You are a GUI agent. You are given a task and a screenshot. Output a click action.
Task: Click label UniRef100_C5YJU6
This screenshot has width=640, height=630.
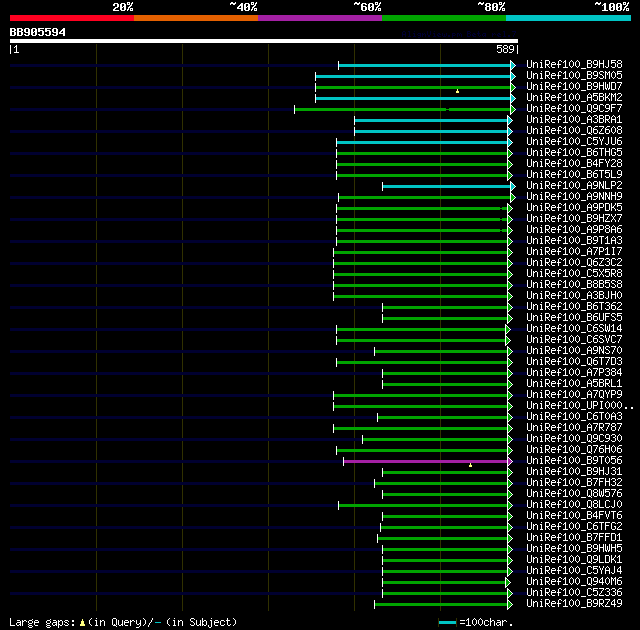pos(574,142)
